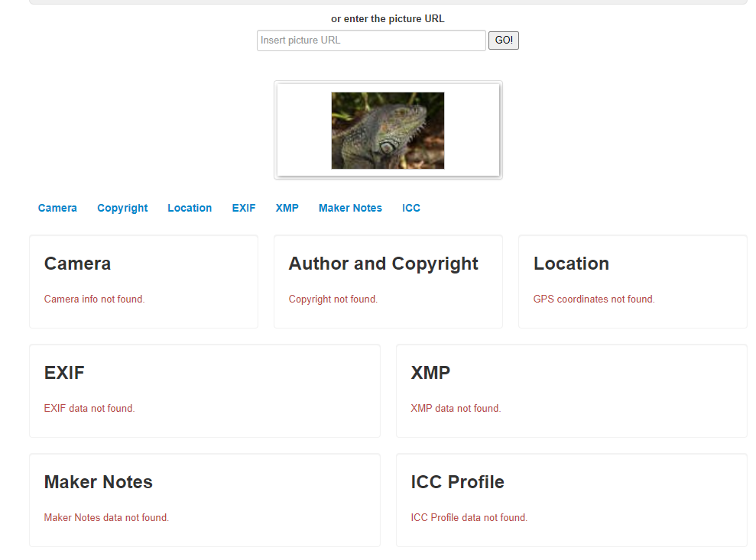This screenshot has width=756, height=560.
Task: Click the XMP panel heading
Action: point(430,373)
